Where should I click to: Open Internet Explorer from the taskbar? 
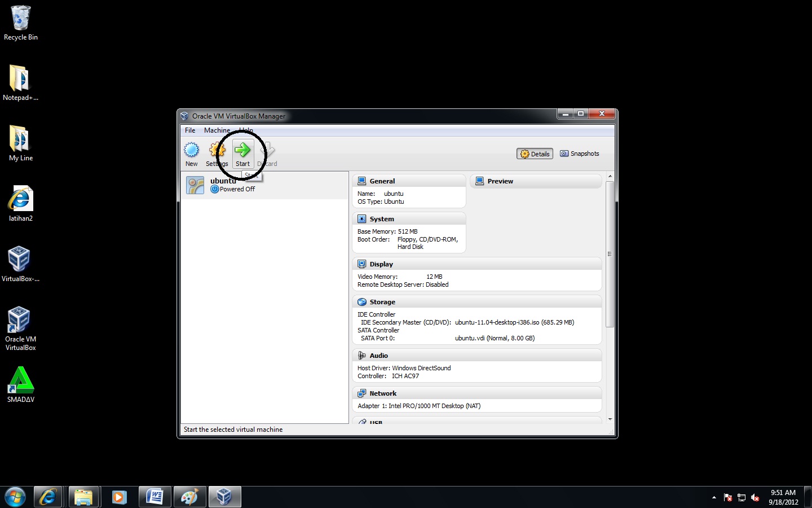[48, 497]
